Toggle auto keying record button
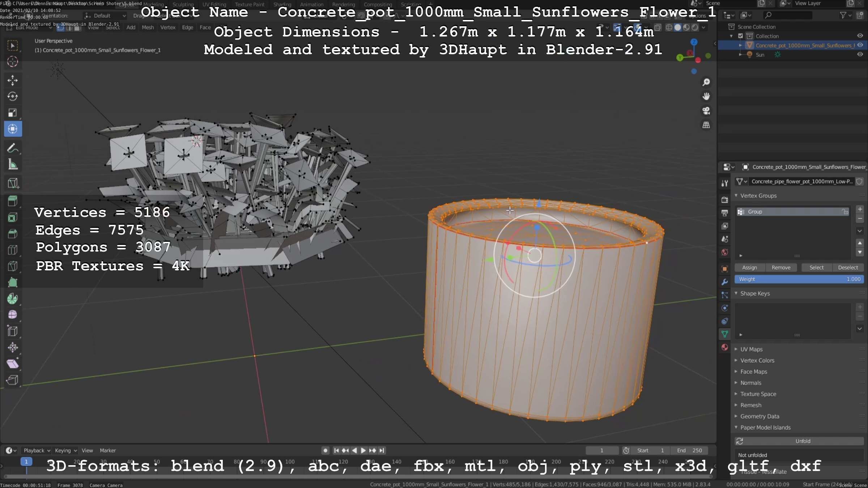 325,450
